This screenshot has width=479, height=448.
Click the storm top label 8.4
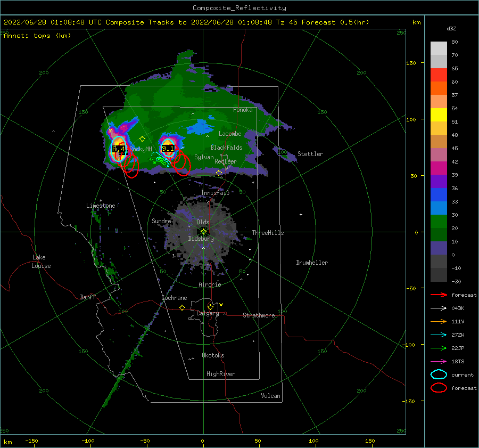coord(119,149)
